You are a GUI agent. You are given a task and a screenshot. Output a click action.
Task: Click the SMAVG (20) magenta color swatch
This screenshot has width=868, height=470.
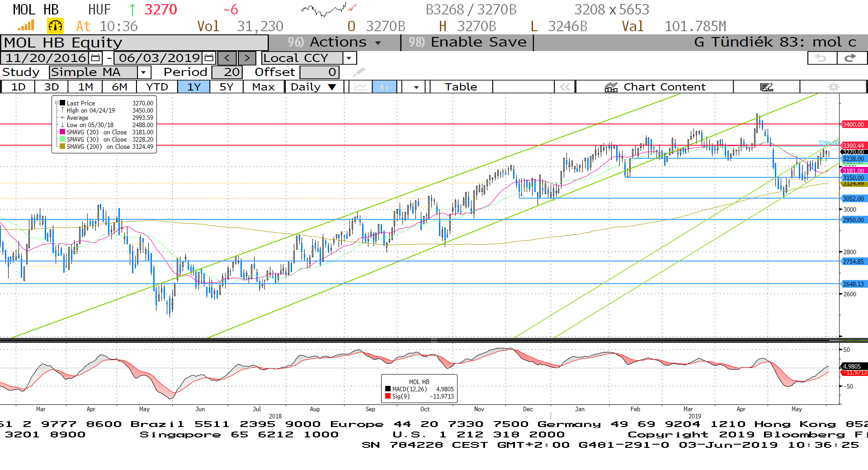pyautogui.click(x=62, y=132)
